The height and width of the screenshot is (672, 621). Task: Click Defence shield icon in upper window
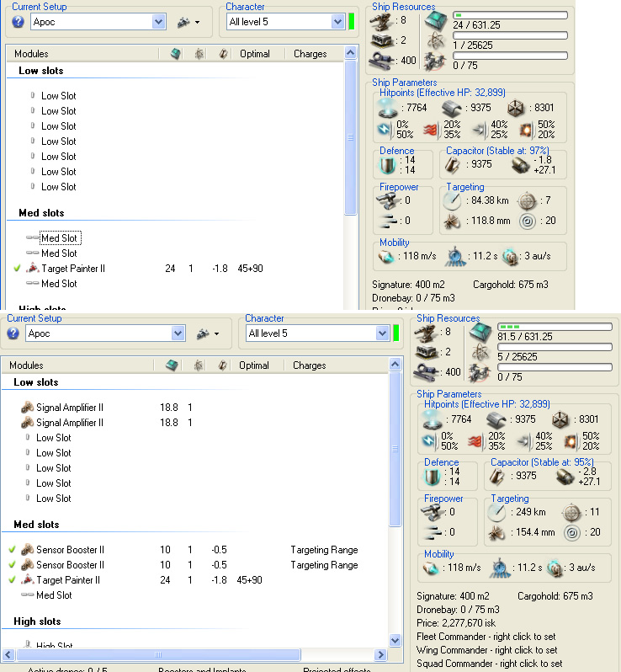pyautogui.click(x=388, y=165)
